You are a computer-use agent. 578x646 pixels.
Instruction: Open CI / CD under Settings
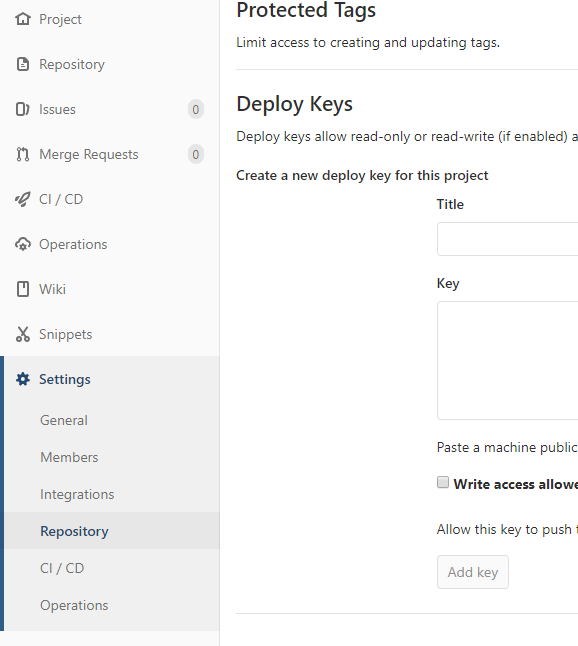click(x=62, y=568)
